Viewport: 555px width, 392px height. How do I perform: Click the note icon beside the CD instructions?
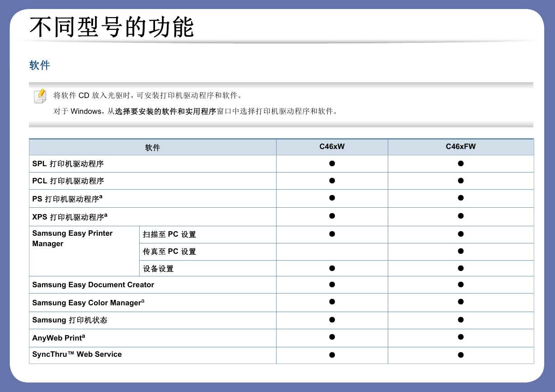pyautogui.click(x=40, y=96)
